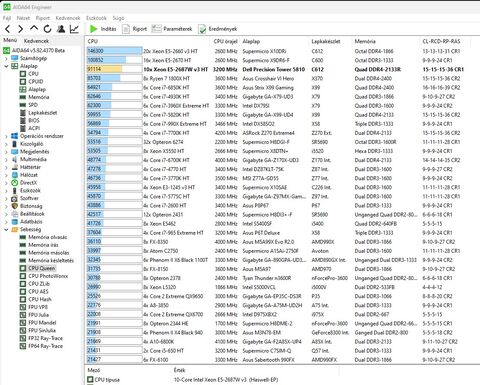Open the Memória olvasás benchmark
The image size is (480, 385).
(x=43, y=237)
